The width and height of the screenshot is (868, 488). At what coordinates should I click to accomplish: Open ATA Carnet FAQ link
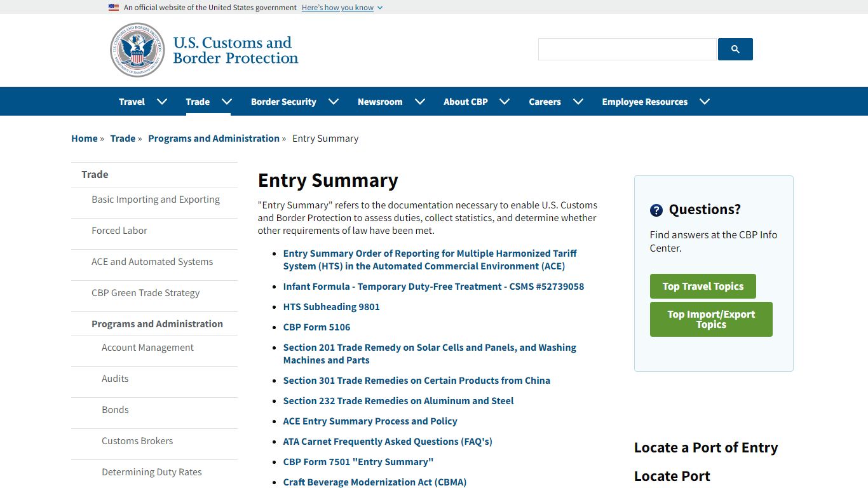point(388,442)
